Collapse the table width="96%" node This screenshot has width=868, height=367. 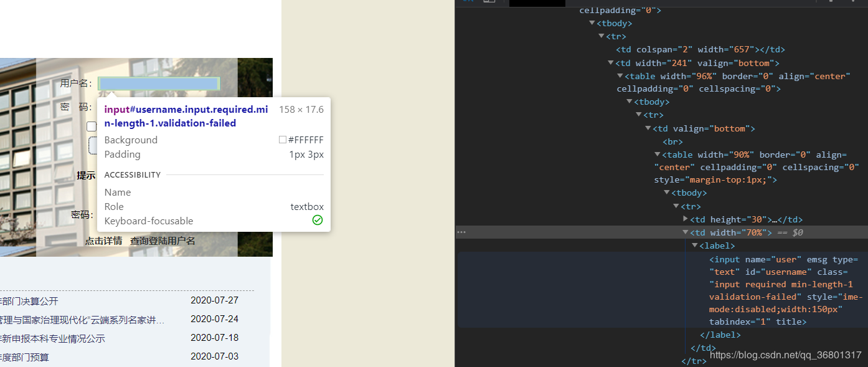(x=620, y=75)
